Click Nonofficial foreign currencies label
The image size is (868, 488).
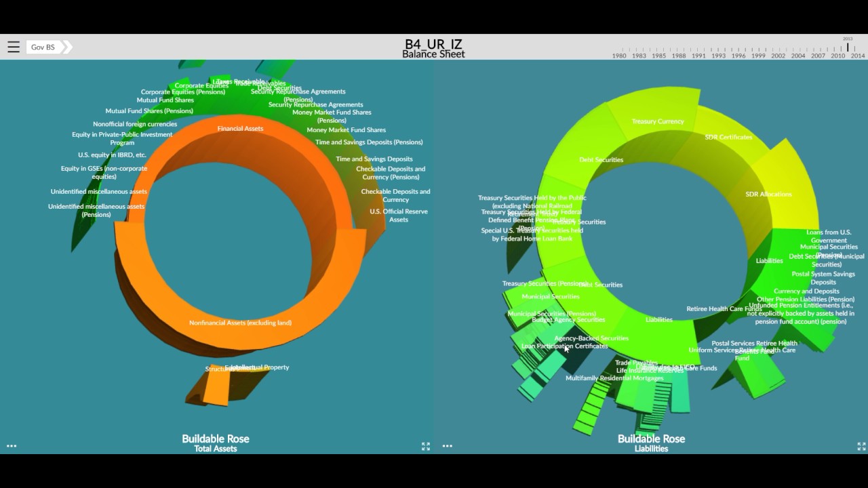(135, 124)
